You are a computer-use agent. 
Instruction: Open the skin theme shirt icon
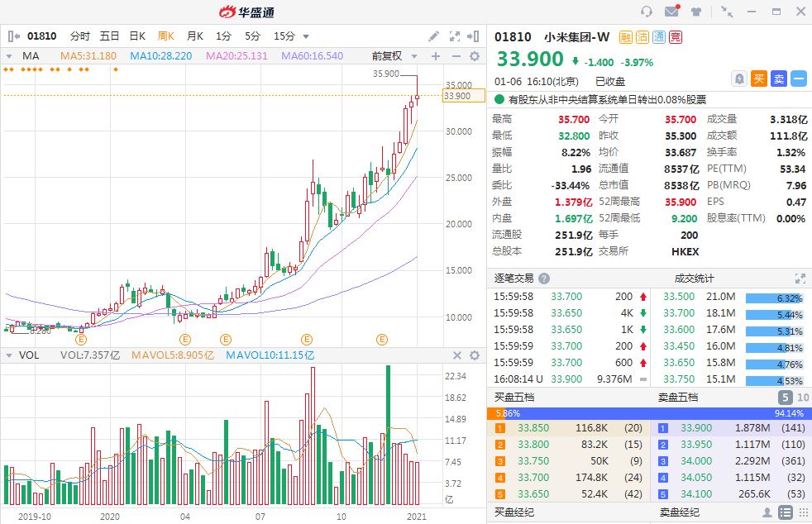tap(696, 12)
